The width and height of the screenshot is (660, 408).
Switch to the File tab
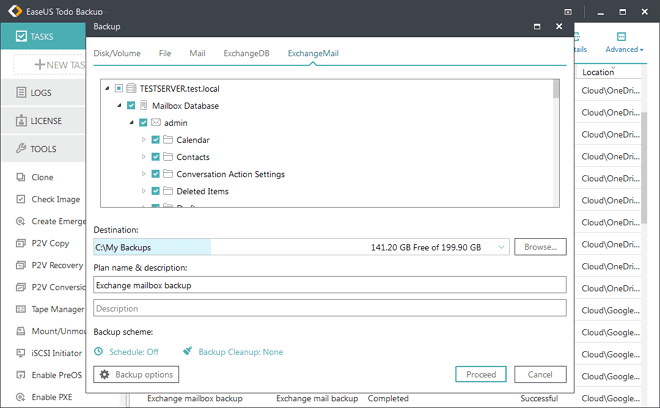click(165, 53)
